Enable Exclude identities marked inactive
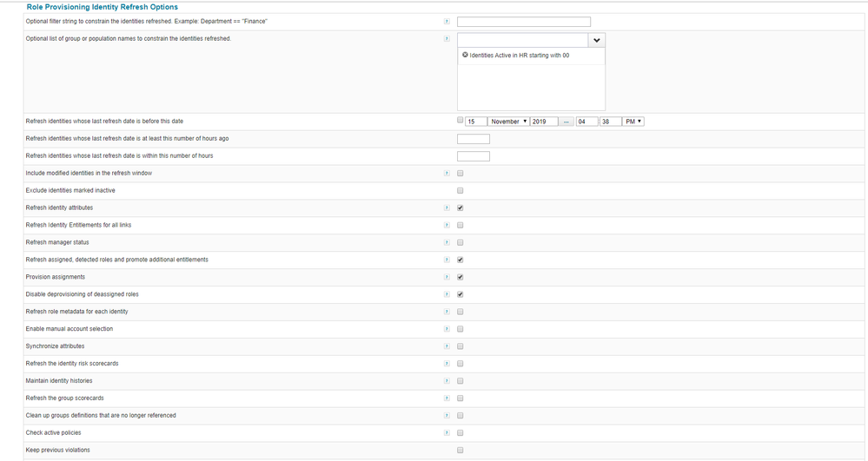Viewport: 868px width, 461px height. pos(461,191)
